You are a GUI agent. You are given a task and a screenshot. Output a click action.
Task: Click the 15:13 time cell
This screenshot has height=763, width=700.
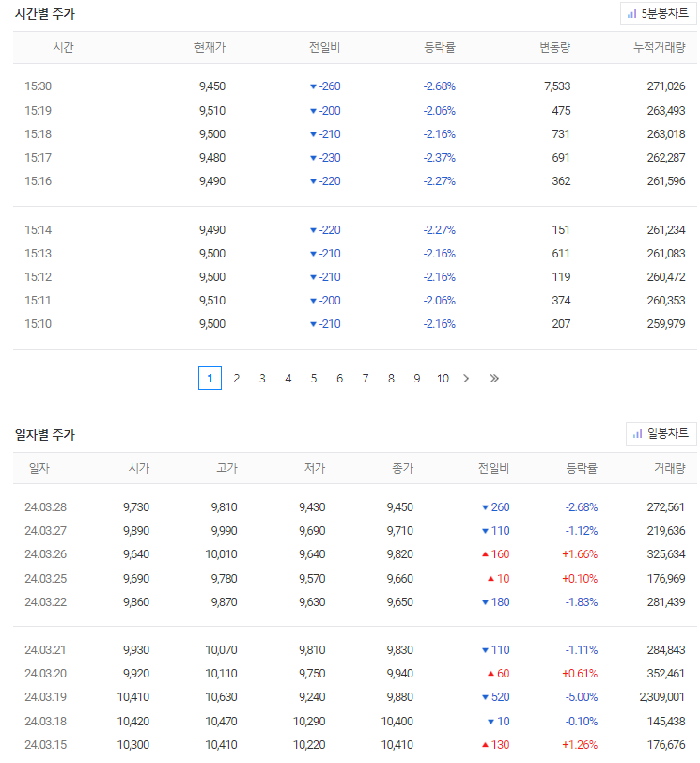38,254
